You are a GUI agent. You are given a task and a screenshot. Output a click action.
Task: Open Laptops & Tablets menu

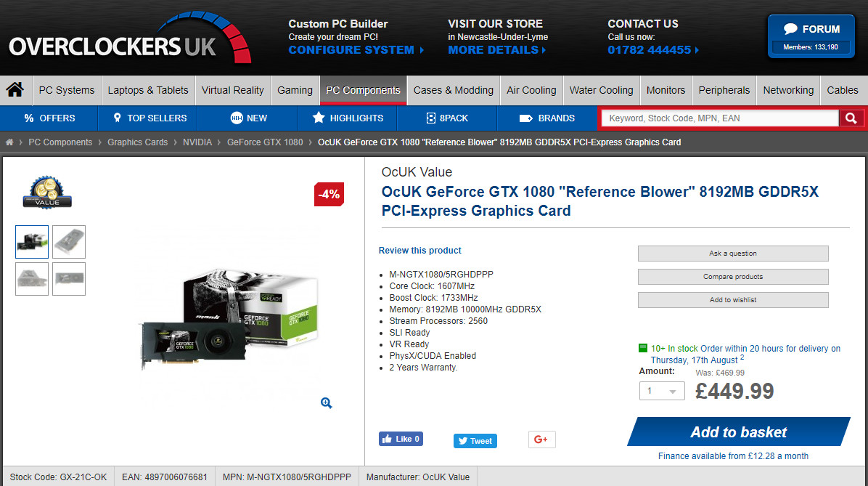pos(148,90)
